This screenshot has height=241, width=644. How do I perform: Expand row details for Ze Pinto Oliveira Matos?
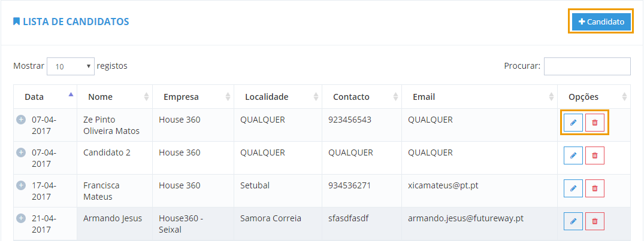(x=20, y=120)
